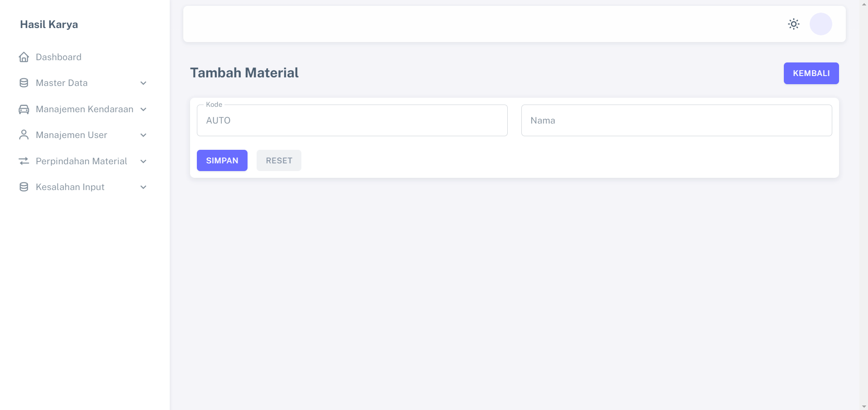Toggle light/dark theme with sun icon
The image size is (868, 410).
[793, 24]
